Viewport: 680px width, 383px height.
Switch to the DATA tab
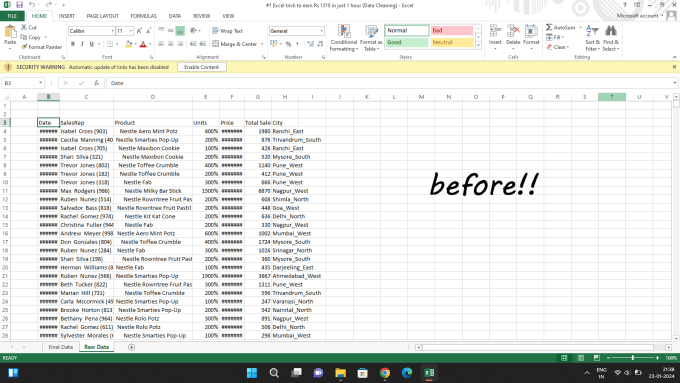click(175, 16)
